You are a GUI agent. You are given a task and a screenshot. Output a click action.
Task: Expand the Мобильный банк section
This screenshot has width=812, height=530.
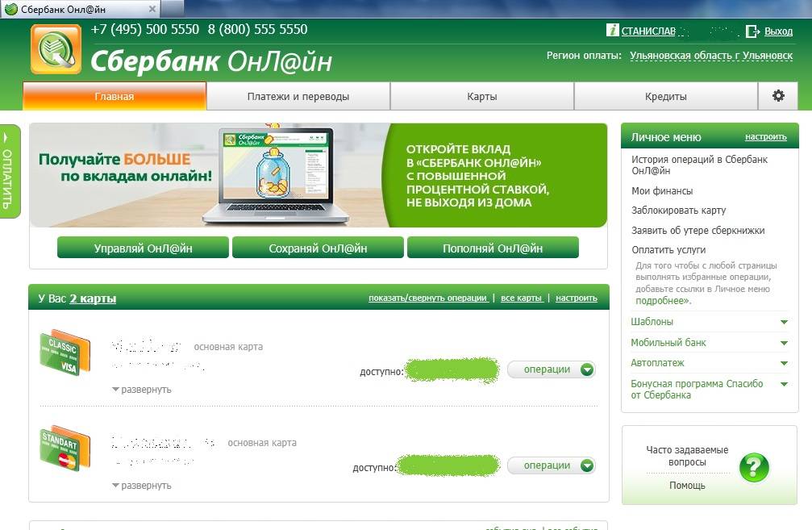tap(710, 343)
